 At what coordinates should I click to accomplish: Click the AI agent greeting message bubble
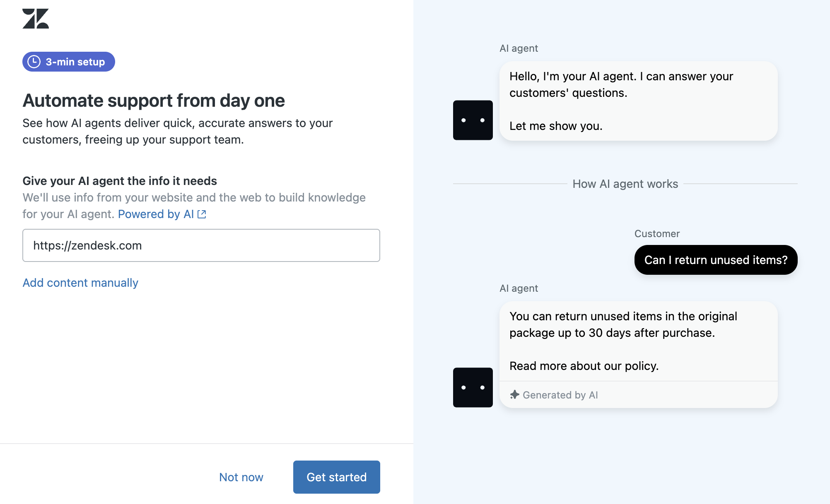tap(638, 101)
